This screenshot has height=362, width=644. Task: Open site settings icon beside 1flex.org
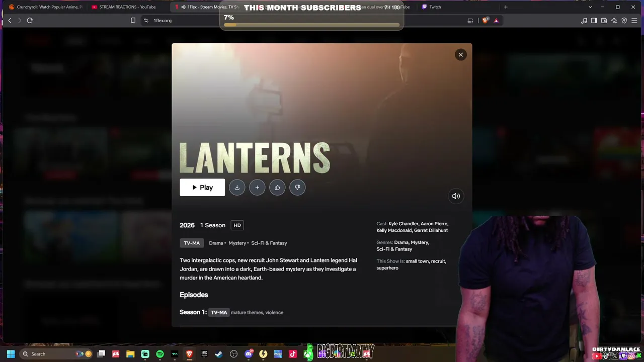tap(146, 21)
